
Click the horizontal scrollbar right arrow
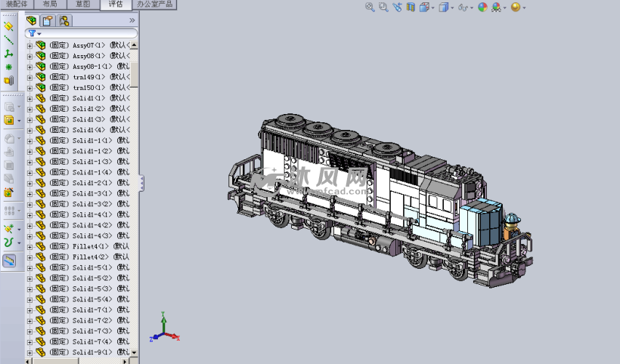pyautogui.click(x=125, y=361)
